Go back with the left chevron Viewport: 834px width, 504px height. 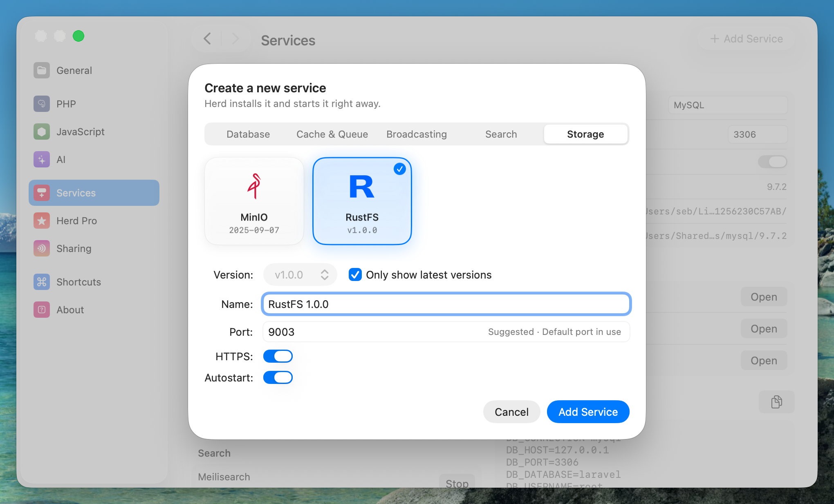click(x=207, y=39)
